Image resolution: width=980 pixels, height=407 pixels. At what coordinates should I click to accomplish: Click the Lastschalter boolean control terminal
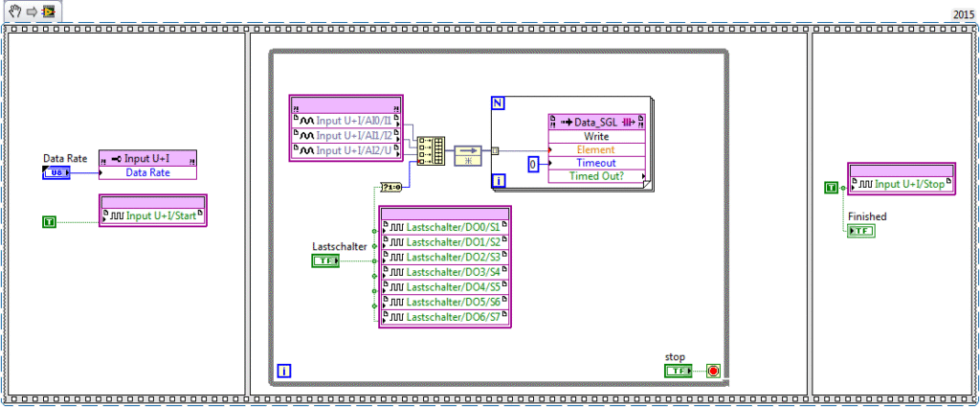(325, 260)
